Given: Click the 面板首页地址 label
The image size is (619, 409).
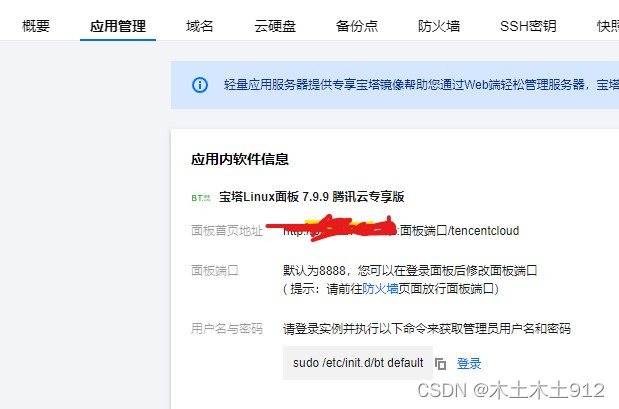Looking at the screenshot, I should point(227,231).
